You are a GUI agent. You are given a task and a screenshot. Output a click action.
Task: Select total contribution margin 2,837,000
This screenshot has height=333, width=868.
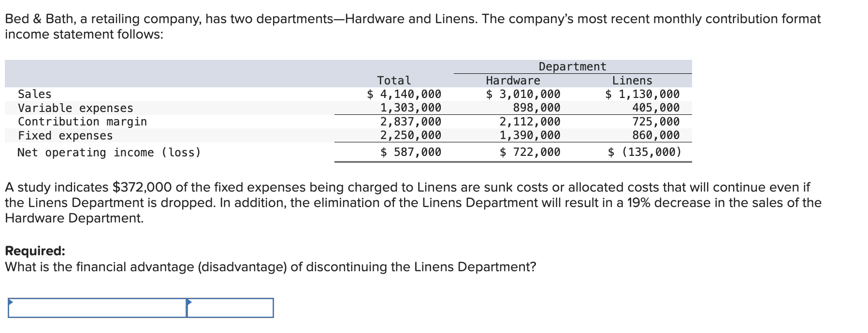pyautogui.click(x=411, y=122)
